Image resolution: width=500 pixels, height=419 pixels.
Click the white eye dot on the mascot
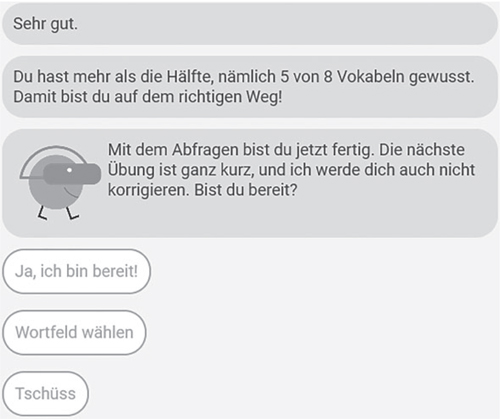(x=69, y=170)
